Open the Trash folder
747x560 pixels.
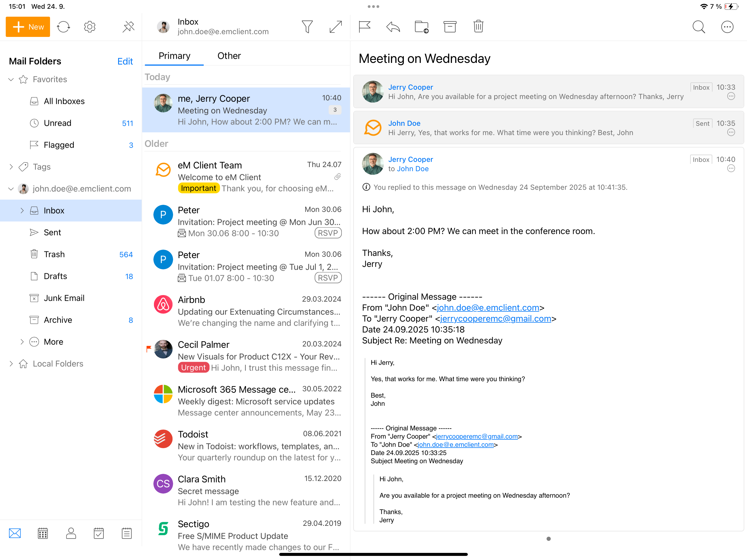[x=54, y=254]
